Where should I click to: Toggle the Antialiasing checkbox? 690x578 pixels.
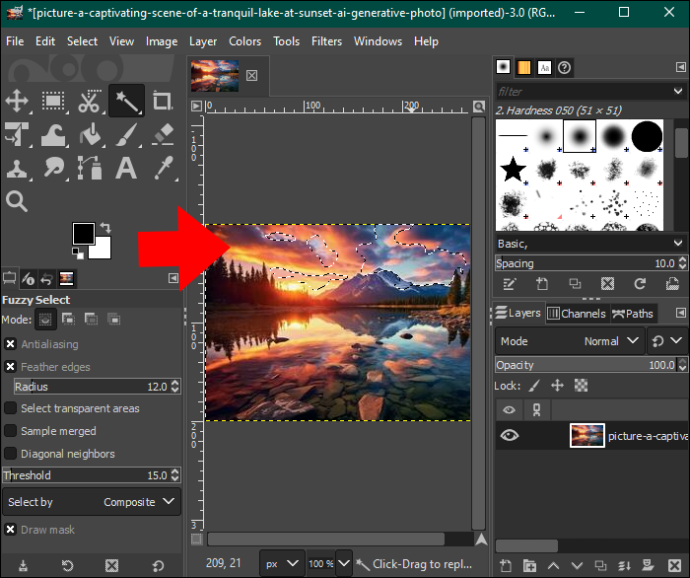click(11, 344)
